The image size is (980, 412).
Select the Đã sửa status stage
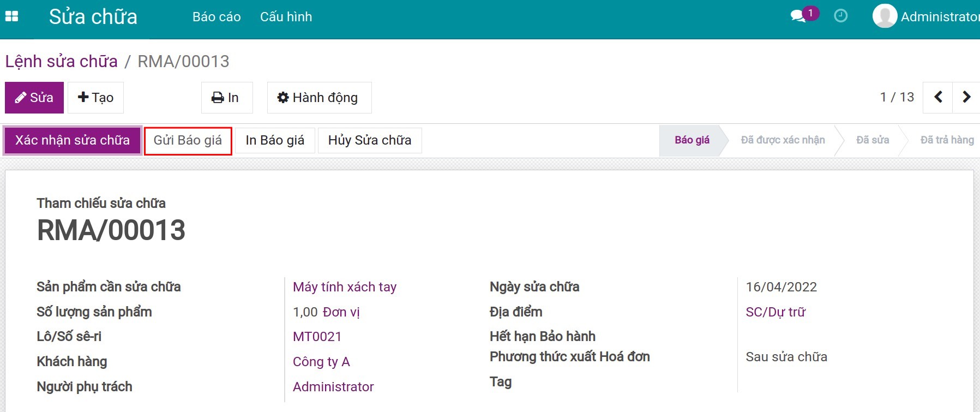[x=873, y=140]
